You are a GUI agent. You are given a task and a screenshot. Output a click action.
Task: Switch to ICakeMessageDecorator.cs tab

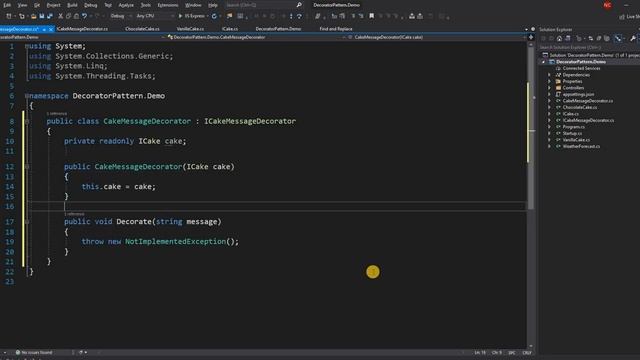pyautogui.click(x=82, y=29)
